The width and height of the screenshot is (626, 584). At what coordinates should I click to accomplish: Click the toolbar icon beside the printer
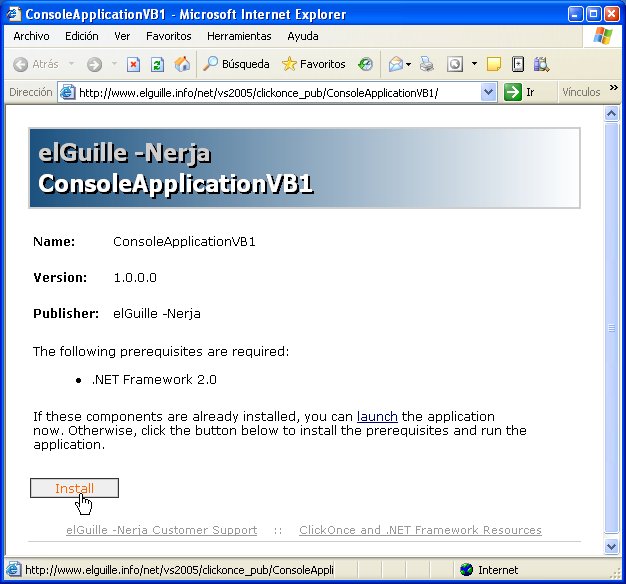pos(455,64)
